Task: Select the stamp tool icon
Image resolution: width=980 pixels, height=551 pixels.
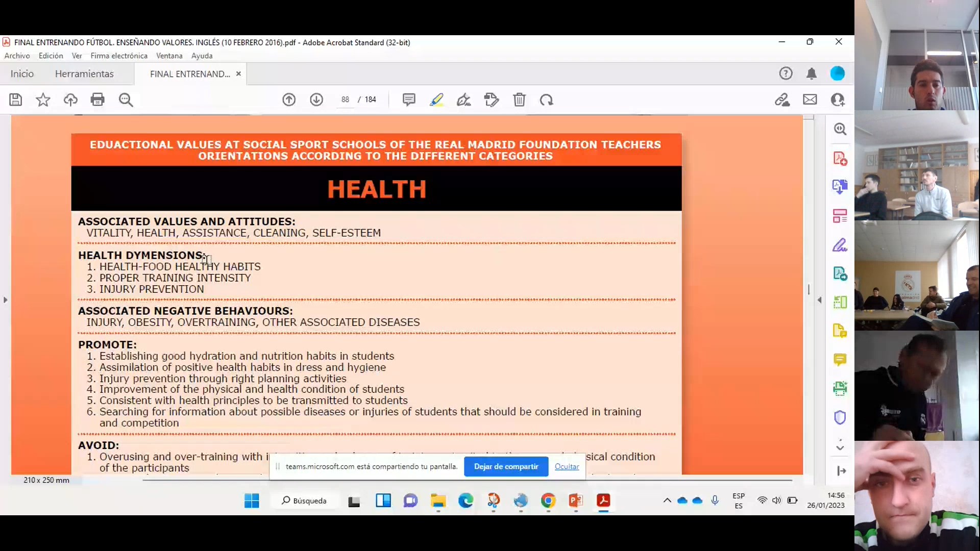Action: 492,99
